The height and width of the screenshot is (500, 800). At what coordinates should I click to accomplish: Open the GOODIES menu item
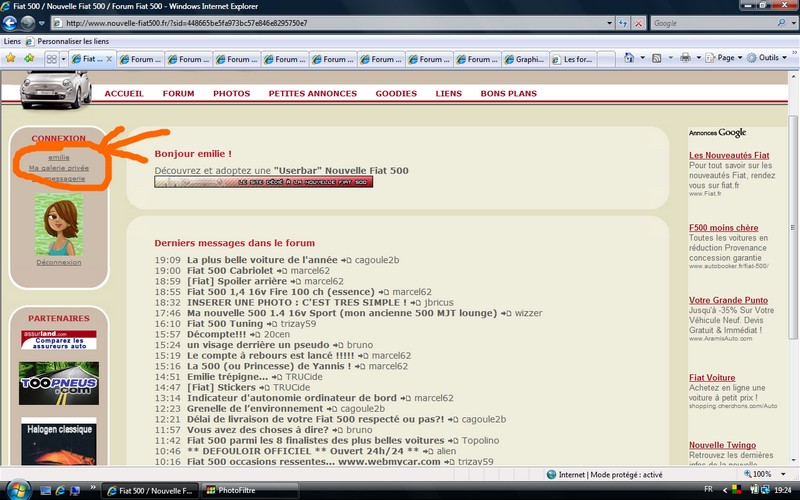(x=396, y=93)
